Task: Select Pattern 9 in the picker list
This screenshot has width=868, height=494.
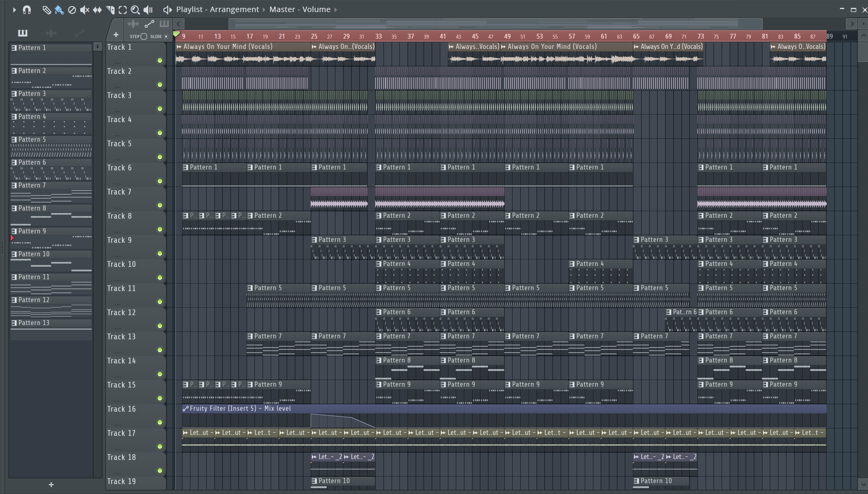Action: pos(51,238)
